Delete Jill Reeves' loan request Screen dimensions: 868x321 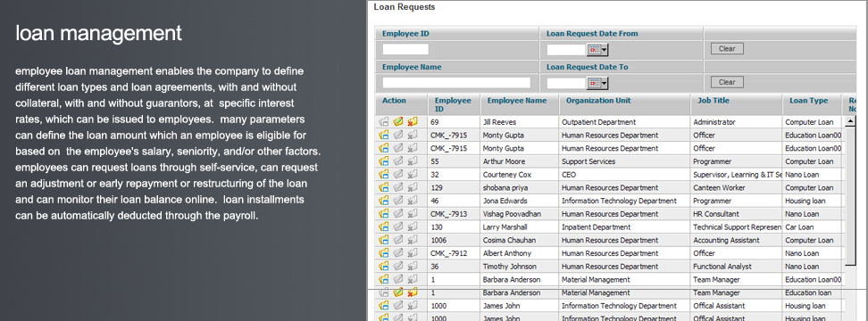[412, 121]
